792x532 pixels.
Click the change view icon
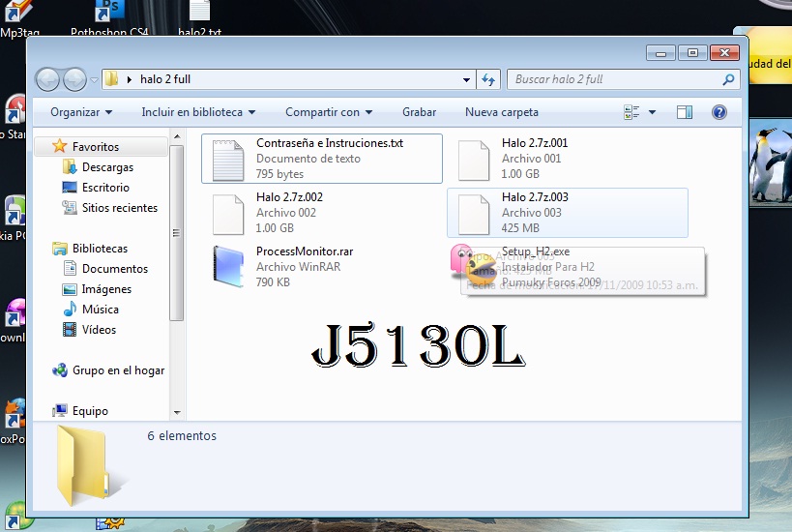631,112
